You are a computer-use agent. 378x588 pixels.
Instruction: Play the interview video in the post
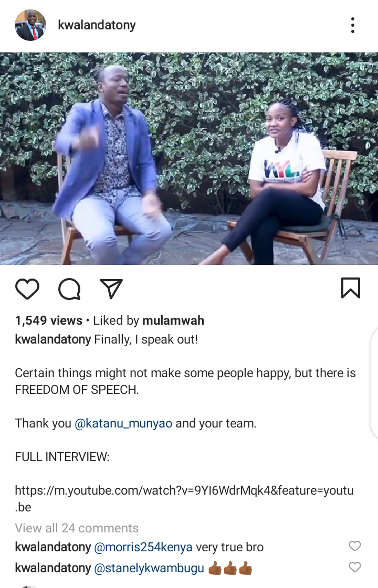[189, 158]
